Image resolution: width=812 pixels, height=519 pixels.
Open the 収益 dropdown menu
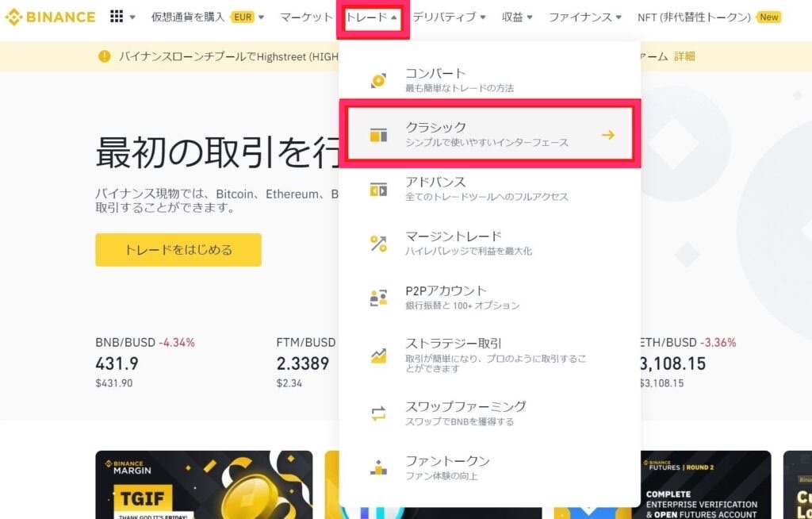pos(517,17)
